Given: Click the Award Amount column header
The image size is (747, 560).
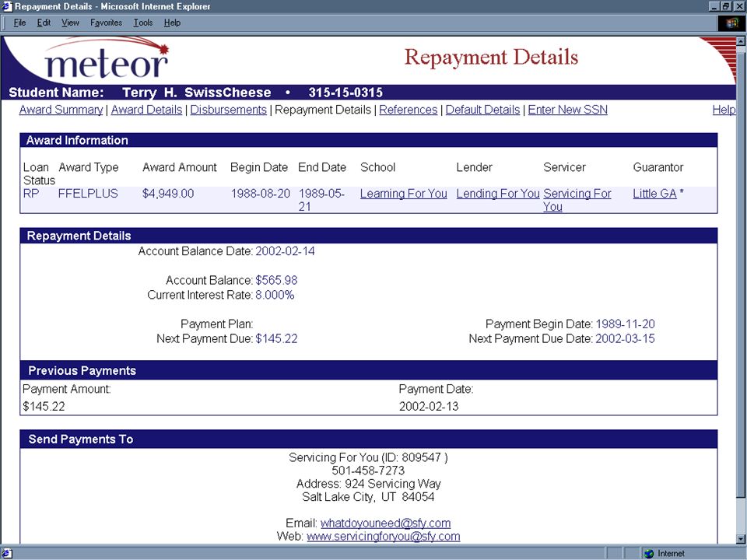Looking at the screenshot, I should (180, 167).
